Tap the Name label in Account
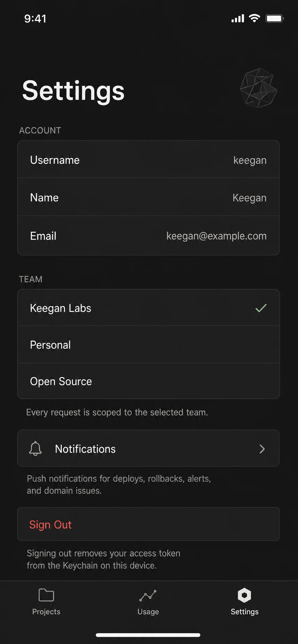Viewport: 298px width, 644px height. 44,198
